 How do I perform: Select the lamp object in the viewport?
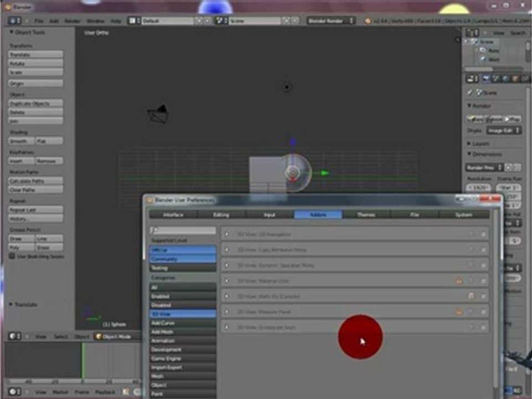tap(287, 87)
